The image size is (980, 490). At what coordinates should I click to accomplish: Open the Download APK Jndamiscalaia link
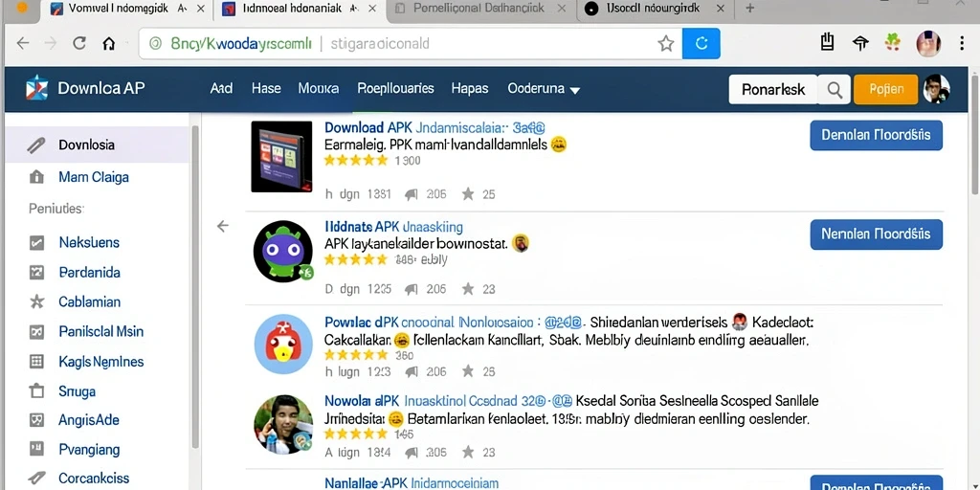434,128
